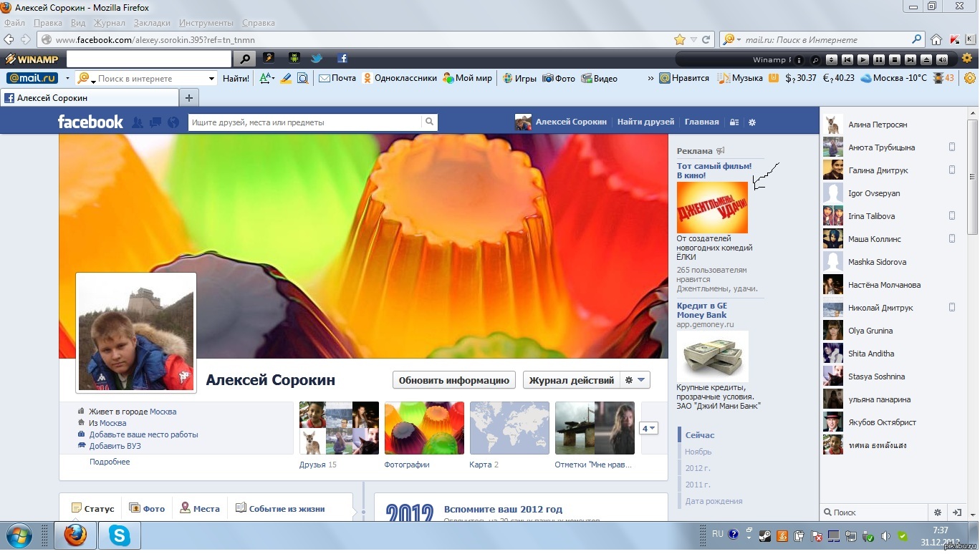The width and height of the screenshot is (980, 554).
Task: Click the traffic light indicator showing 43
Action: pos(943,78)
